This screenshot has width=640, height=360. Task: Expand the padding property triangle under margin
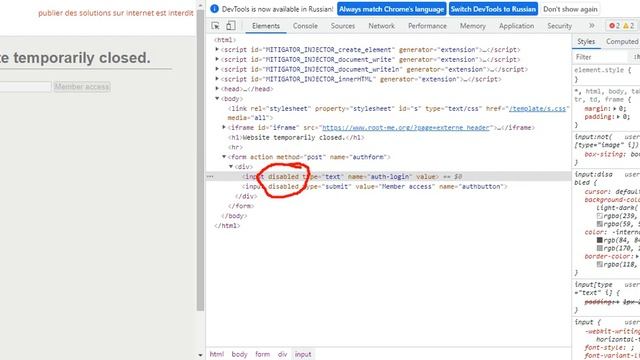pos(618,117)
